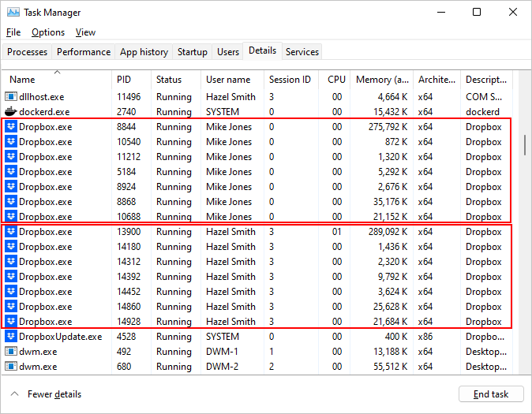Click Dropbox icon for PID 13900

click(11, 232)
